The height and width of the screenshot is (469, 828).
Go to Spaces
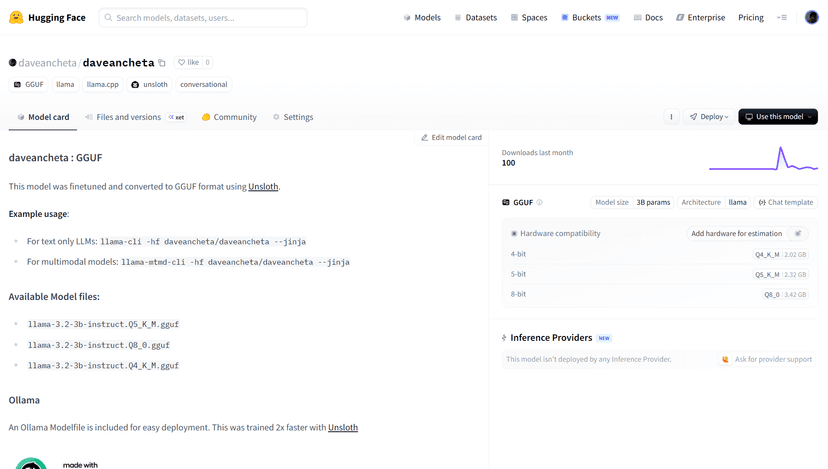click(529, 17)
